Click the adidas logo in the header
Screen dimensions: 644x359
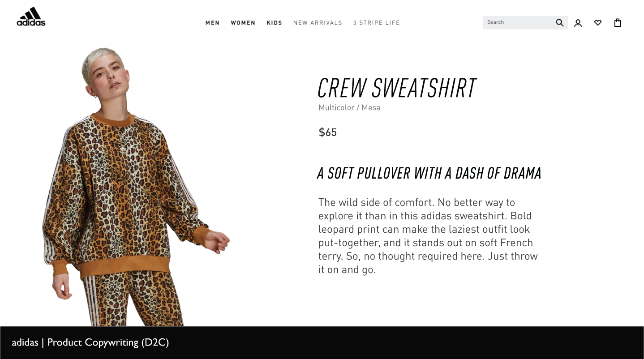[31, 17]
